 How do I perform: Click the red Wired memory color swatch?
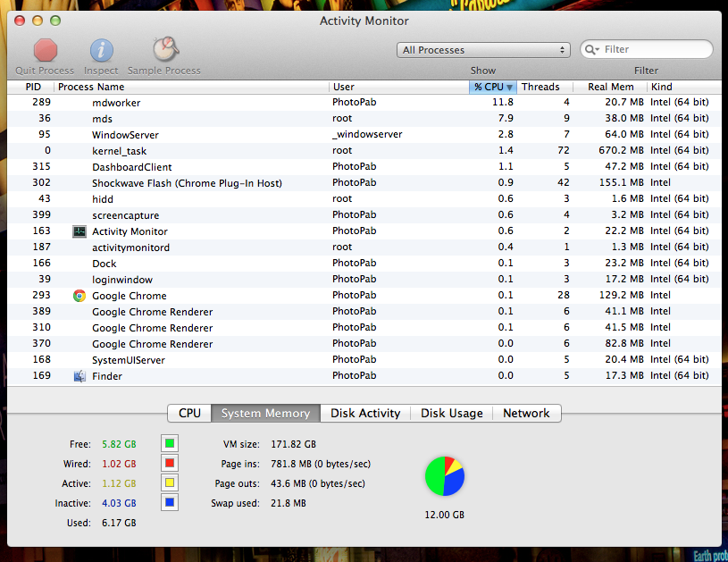click(x=170, y=463)
